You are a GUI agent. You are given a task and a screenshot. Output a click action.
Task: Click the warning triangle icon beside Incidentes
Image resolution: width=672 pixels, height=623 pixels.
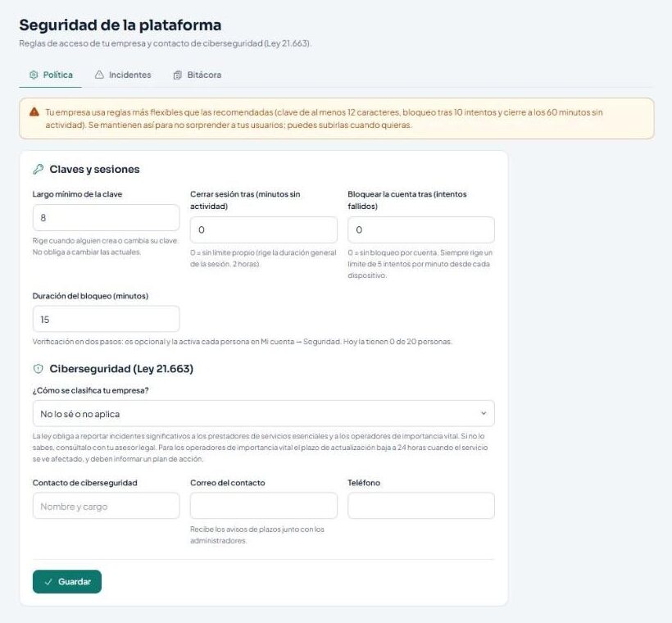click(99, 75)
